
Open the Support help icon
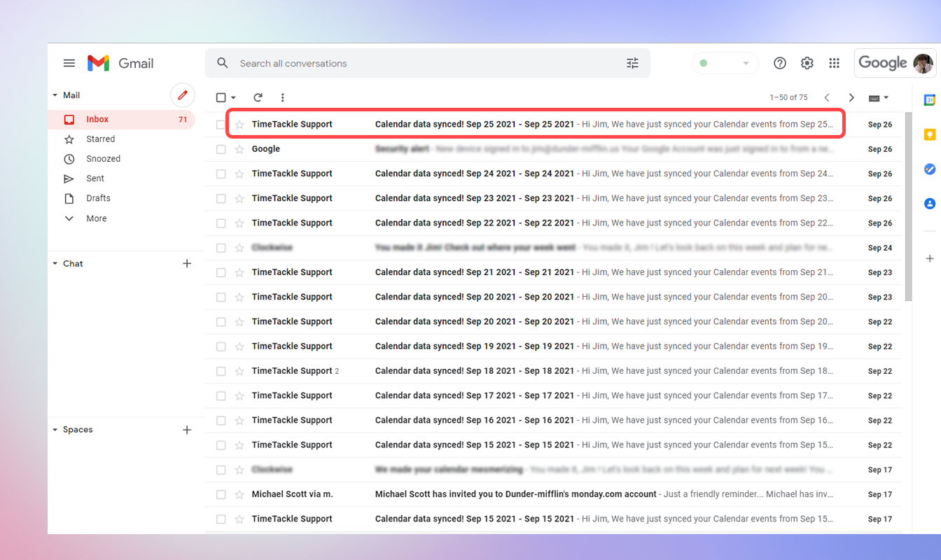[x=780, y=63]
